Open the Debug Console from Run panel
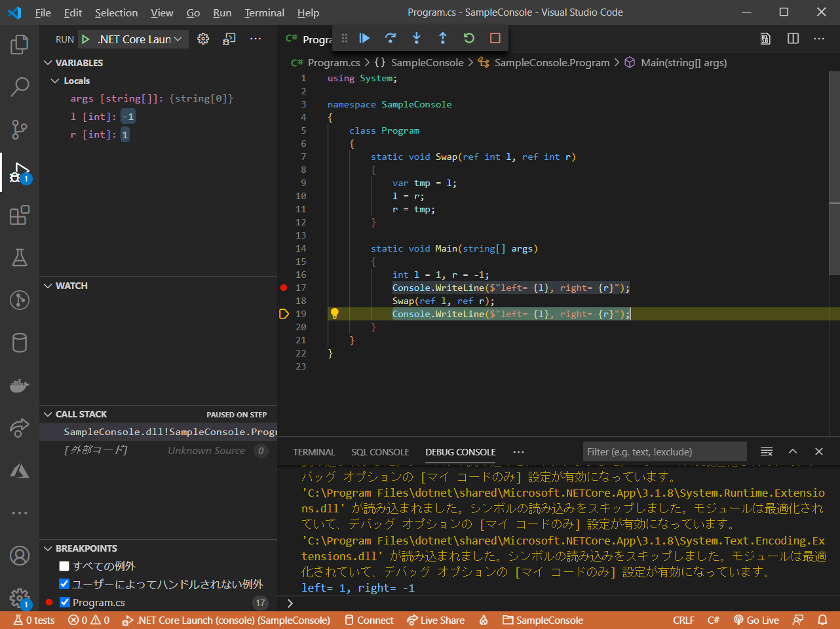 point(229,39)
